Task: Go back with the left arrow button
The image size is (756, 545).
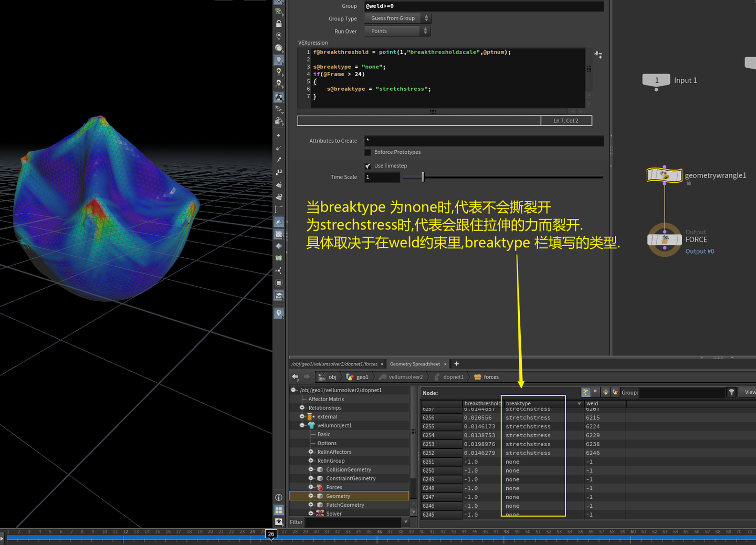Action: 295,377
